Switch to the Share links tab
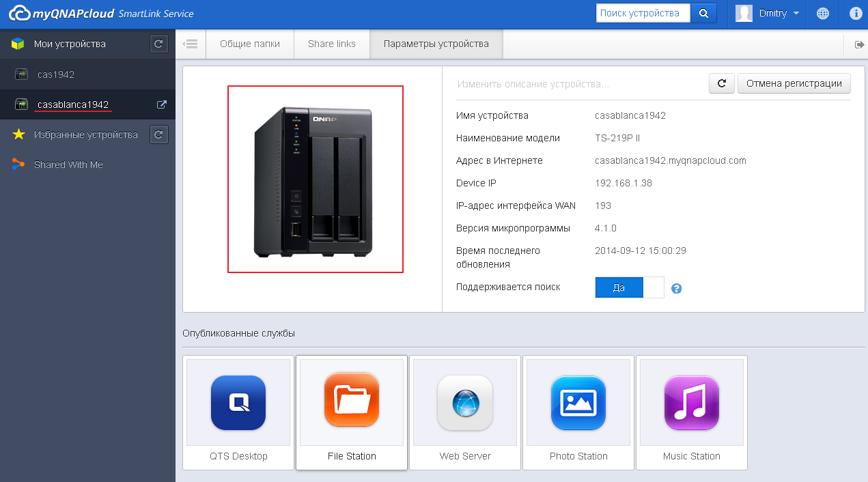Image resolution: width=868 pixels, height=482 pixels. tap(332, 44)
